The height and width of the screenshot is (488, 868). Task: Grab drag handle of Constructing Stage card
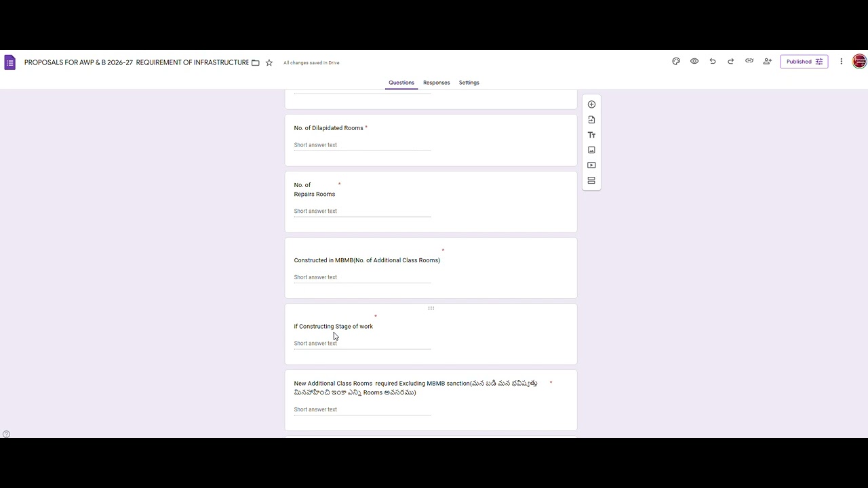point(431,308)
